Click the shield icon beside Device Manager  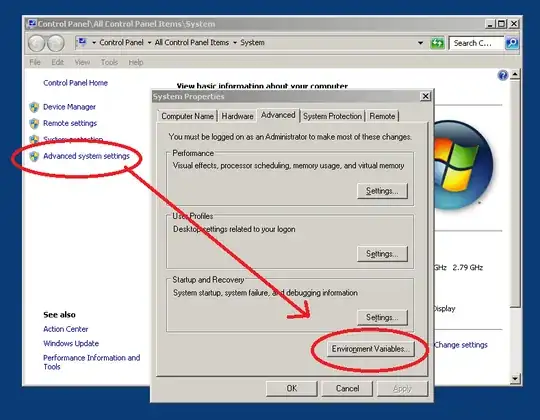[x=34, y=107]
